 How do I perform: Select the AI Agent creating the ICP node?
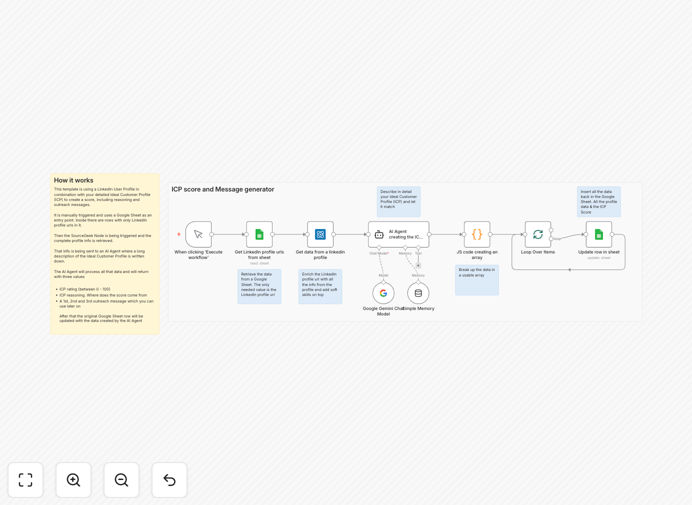[x=399, y=234]
